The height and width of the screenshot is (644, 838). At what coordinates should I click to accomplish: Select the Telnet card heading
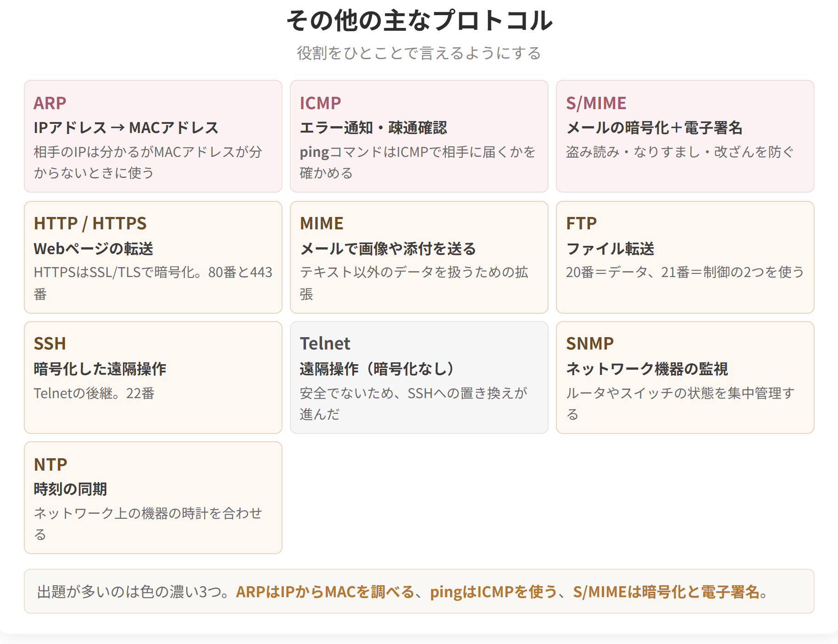(x=325, y=344)
